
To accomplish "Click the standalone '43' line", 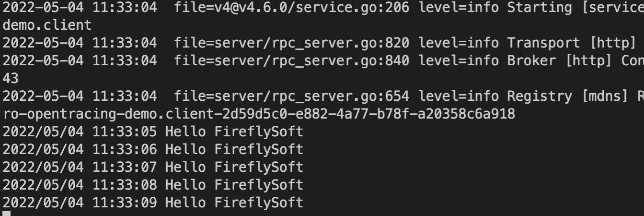I will (x=11, y=79).
